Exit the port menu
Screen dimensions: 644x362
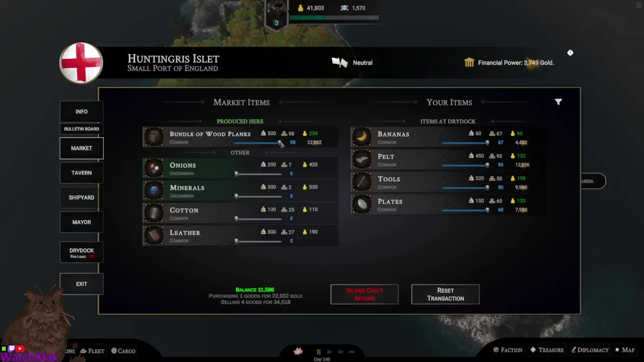point(82,284)
